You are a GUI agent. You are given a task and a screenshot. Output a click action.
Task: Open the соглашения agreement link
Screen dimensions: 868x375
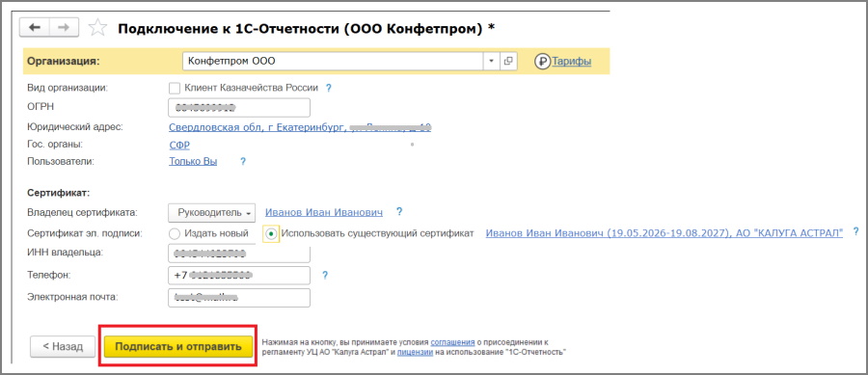pyautogui.click(x=453, y=342)
